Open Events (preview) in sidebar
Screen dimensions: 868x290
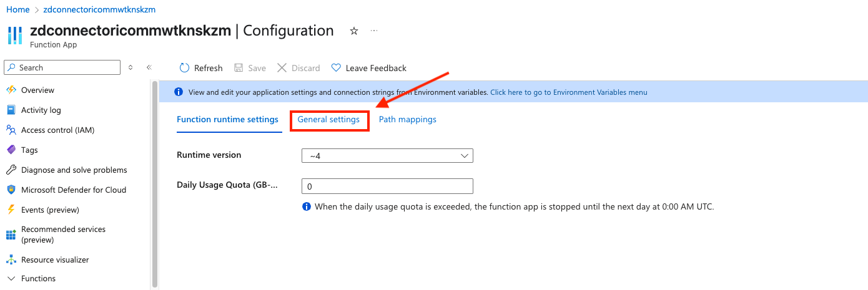coord(50,210)
